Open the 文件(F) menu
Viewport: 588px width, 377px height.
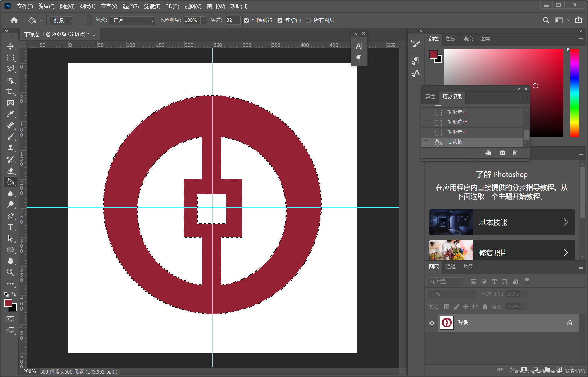click(x=25, y=6)
